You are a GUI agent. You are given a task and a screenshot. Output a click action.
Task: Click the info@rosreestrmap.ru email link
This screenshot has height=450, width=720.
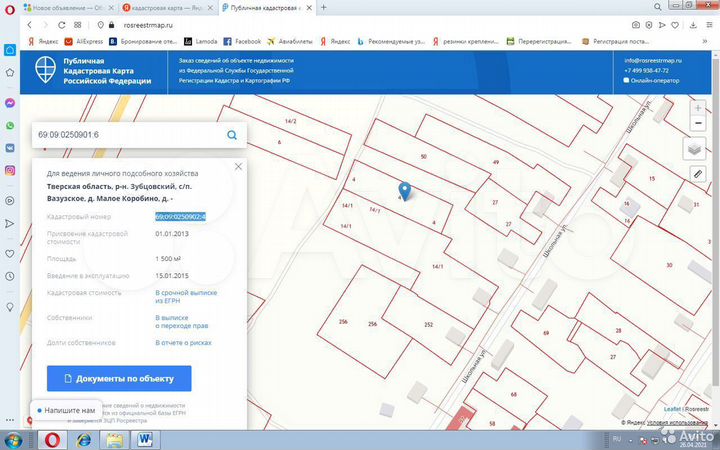(x=652, y=60)
